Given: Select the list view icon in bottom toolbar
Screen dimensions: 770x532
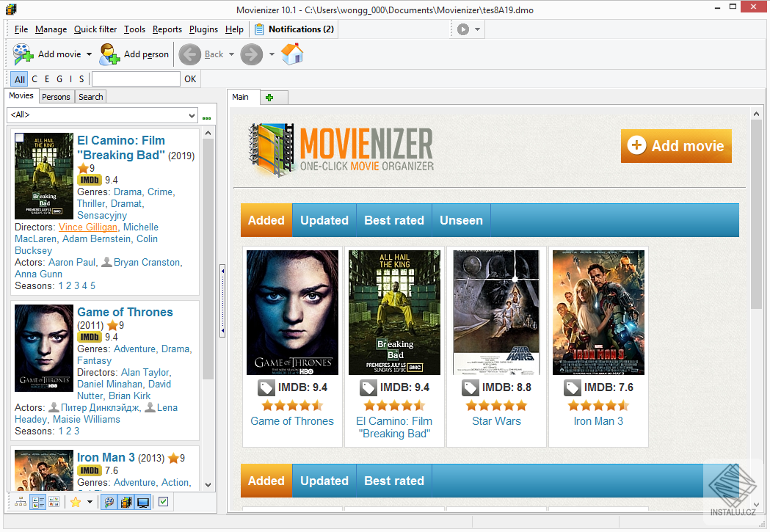Looking at the screenshot, I should pos(37,502).
